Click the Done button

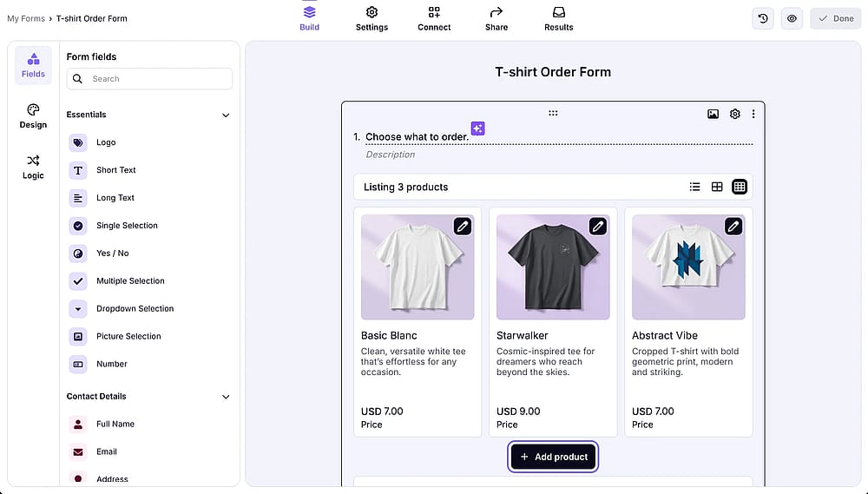836,18
